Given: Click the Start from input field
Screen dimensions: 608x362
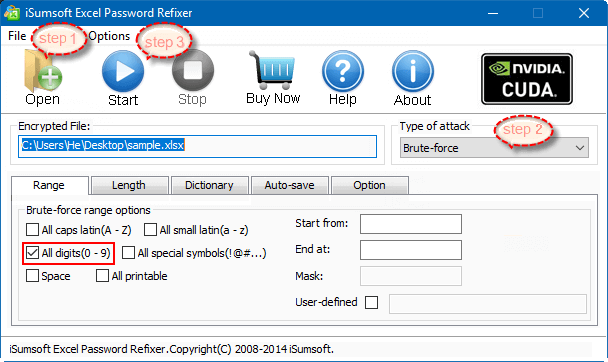Looking at the screenshot, I should click(411, 224).
